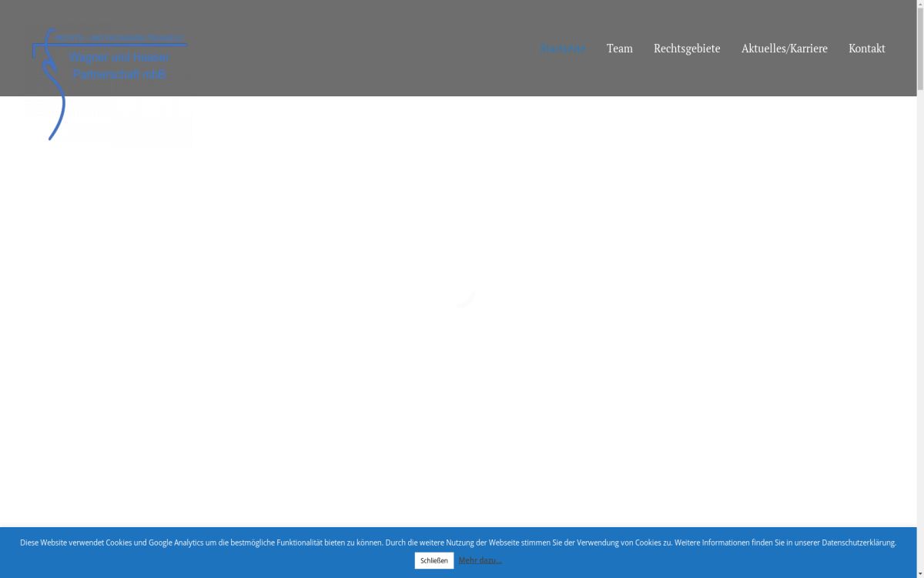This screenshot has height=578, width=924.
Task: Click the scrollbar up arrow
Action: coord(920,5)
